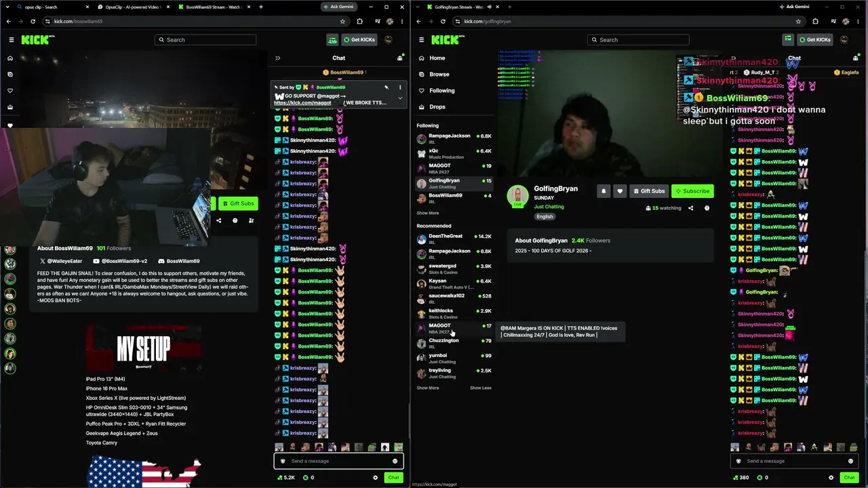Open chat settings gear in right window
868x488 pixels.
coord(831,478)
